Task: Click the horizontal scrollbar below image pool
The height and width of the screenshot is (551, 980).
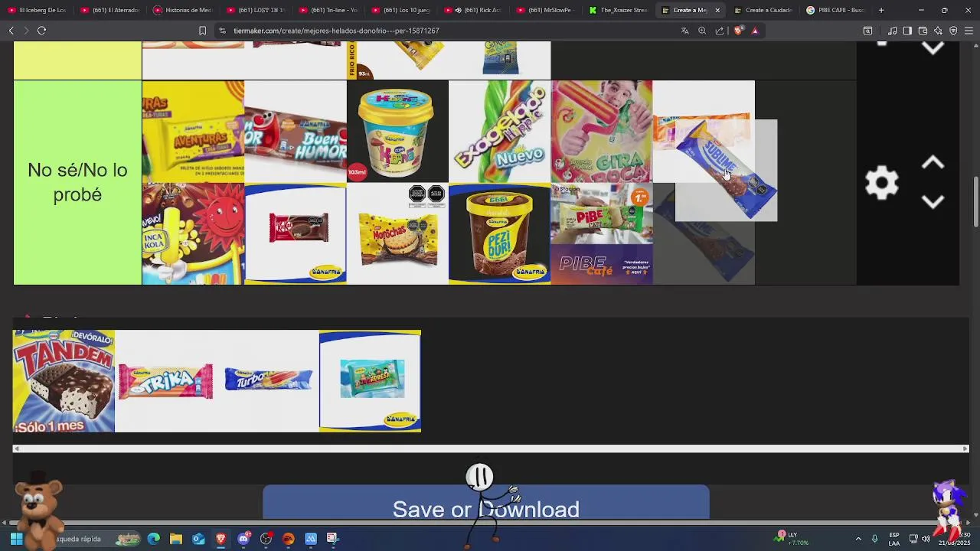Action: [x=490, y=448]
